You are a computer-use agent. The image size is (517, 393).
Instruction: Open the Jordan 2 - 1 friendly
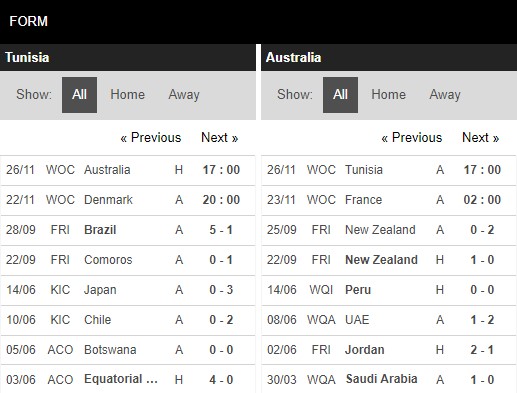[389, 350]
